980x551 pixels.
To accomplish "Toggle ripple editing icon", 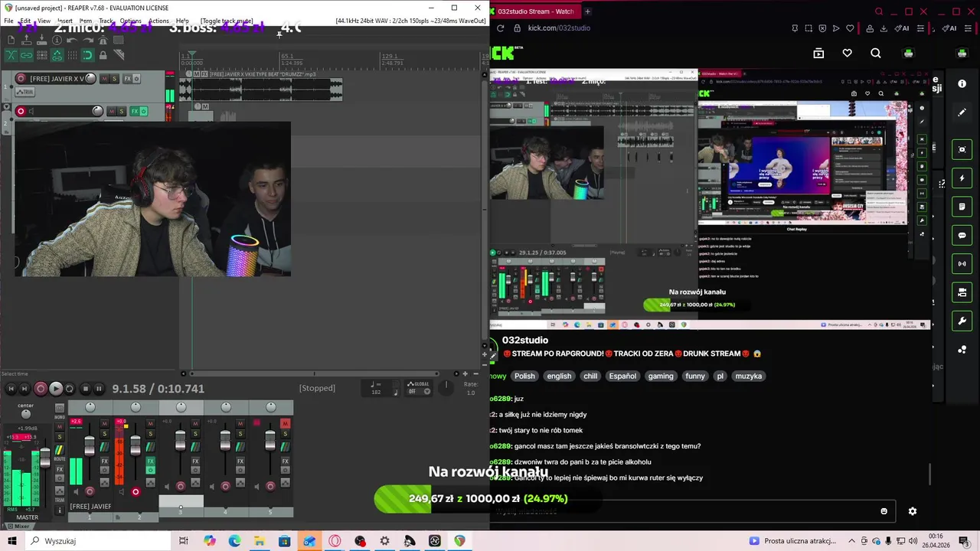I will pyautogui.click(x=42, y=55).
